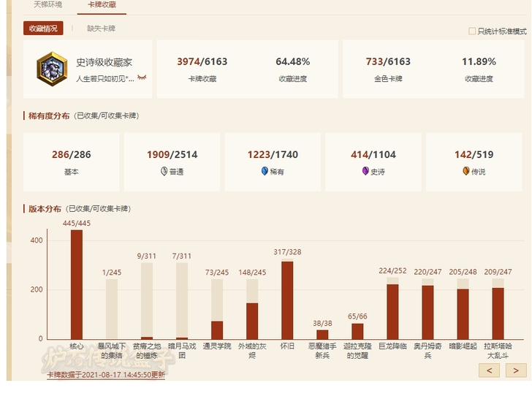Open the 缺失卡牌 sub-tab
Image resolution: width=532 pixels, height=399 pixels.
[101, 28]
